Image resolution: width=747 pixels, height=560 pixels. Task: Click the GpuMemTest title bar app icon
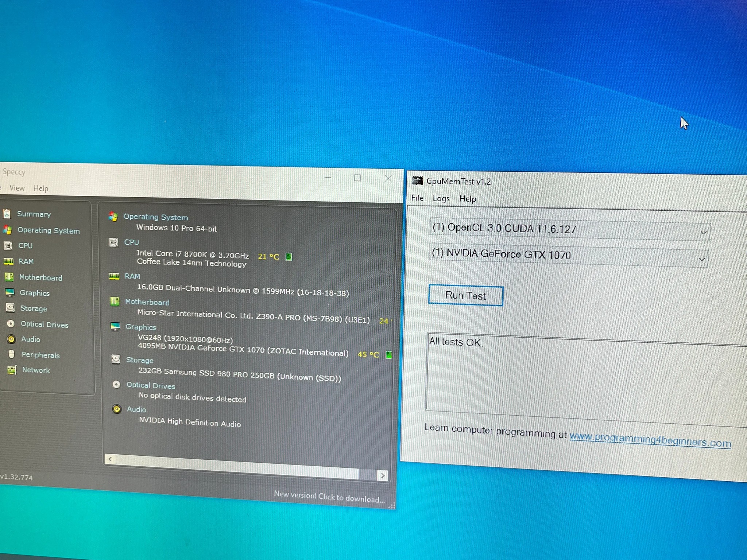click(417, 180)
